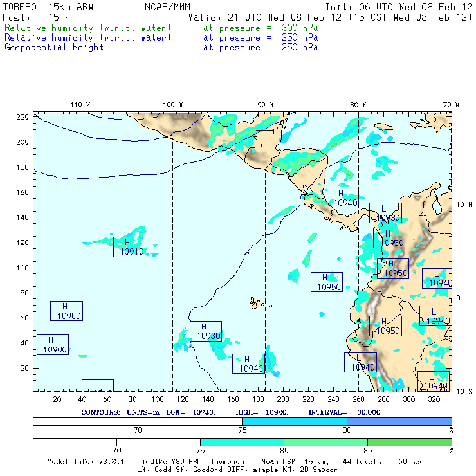Click the L 10930 low label near Panama
This screenshot has width=476, height=476.
(385, 213)
